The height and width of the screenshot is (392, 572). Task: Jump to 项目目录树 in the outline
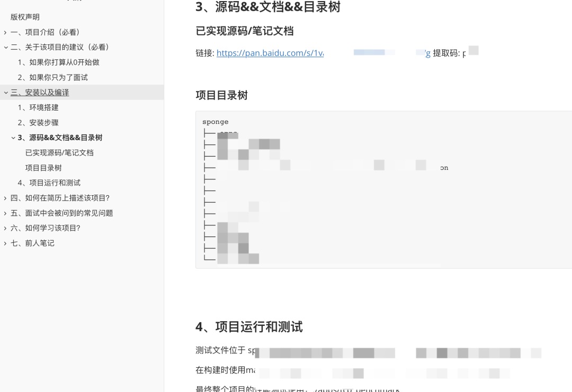point(43,168)
